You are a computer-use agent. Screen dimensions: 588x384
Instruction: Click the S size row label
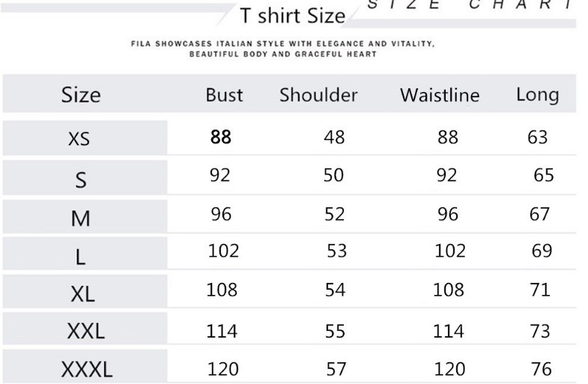click(x=81, y=180)
